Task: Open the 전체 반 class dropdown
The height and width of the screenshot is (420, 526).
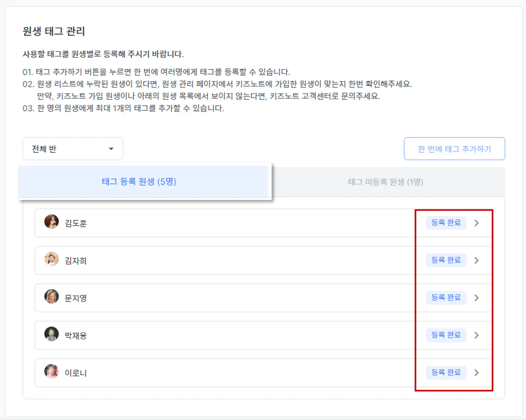Action: (73, 149)
